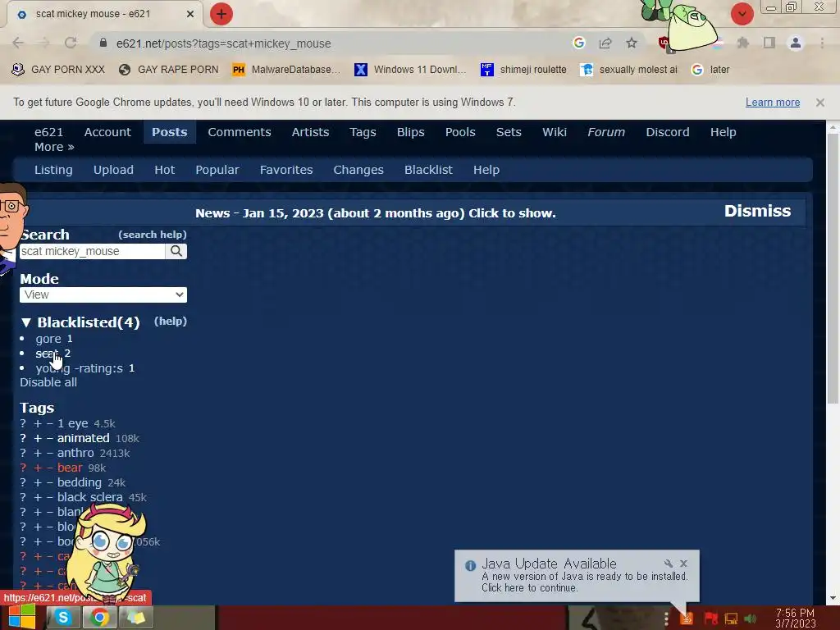Exclude the 'black sclera' tag with minus
This screenshot has width=840, height=630.
pos(50,498)
